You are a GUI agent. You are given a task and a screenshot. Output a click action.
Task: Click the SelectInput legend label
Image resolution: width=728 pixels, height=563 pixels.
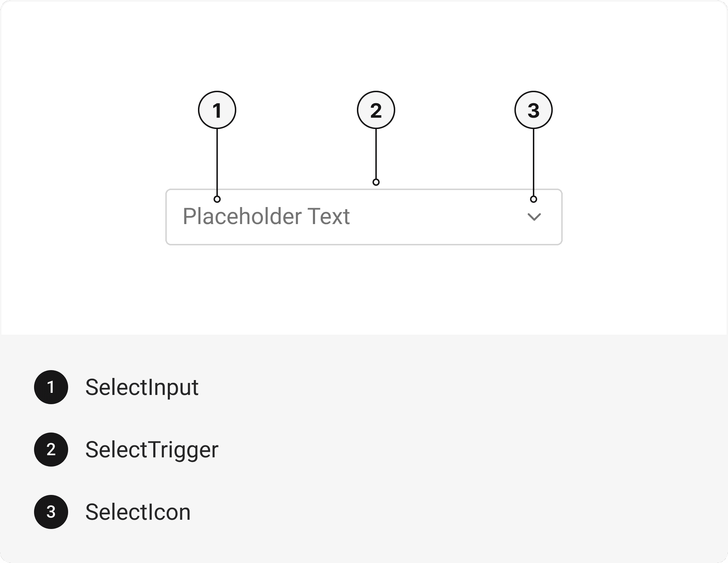point(142,387)
